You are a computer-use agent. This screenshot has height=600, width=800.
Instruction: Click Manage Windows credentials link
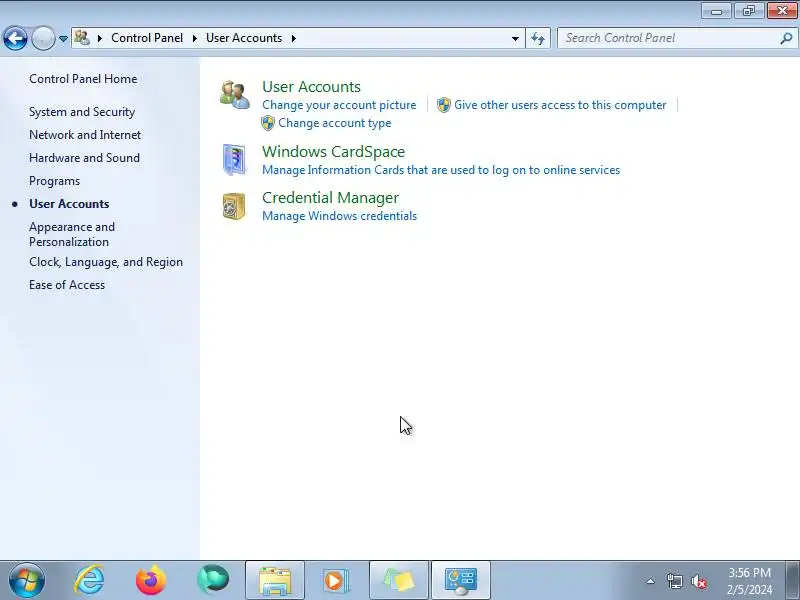click(340, 216)
